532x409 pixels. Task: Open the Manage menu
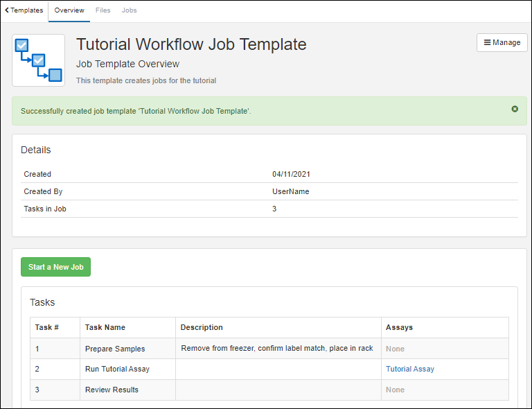[x=502, y=42]
